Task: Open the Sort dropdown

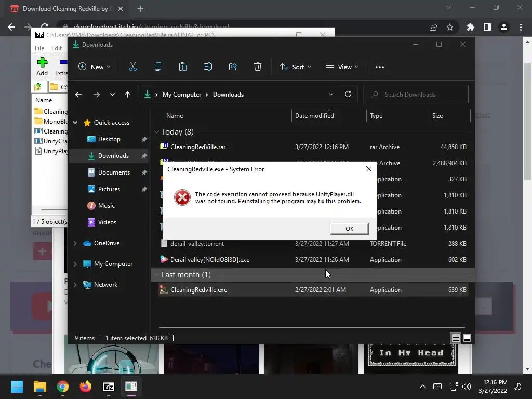Action: pos(295,67)
